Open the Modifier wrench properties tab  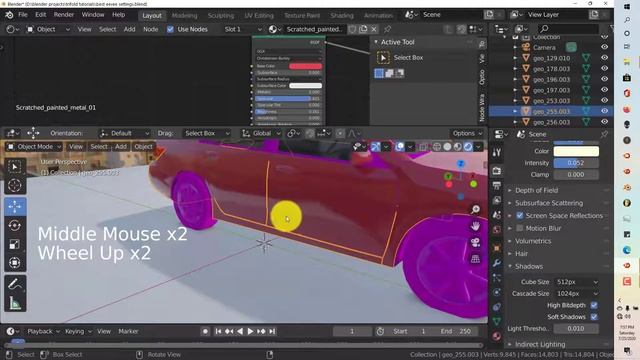(x=496, y=262)
